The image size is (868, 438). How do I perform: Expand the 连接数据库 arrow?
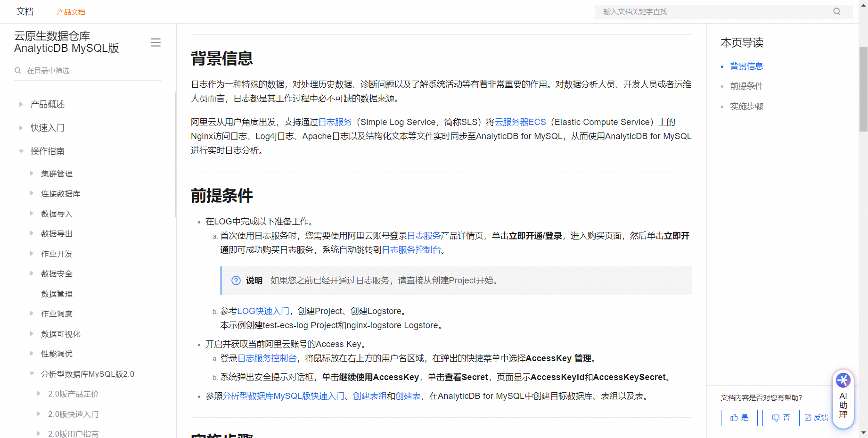[x=32, y=193]
